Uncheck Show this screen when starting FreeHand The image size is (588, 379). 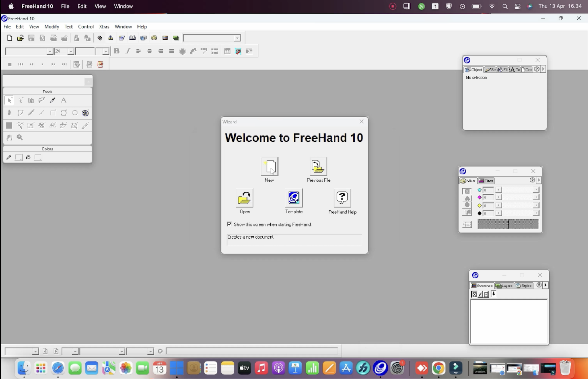pyautogui.click(x=229, y=224)
